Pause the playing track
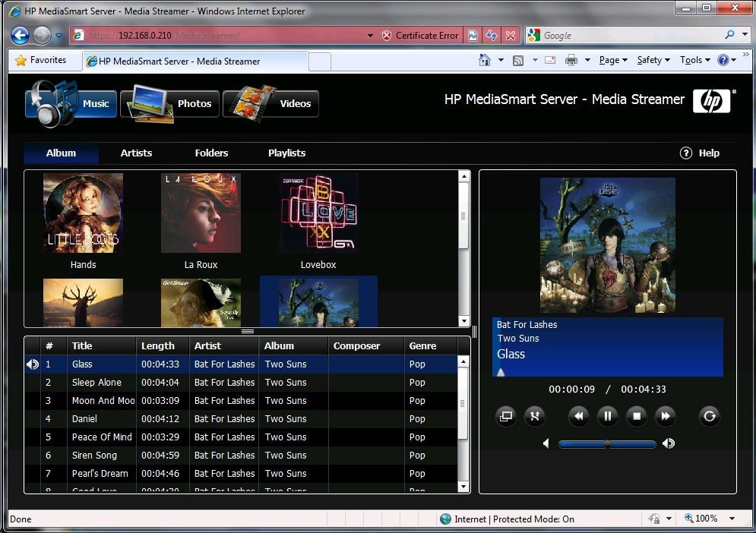756x533 pixels. click(608, 416)
